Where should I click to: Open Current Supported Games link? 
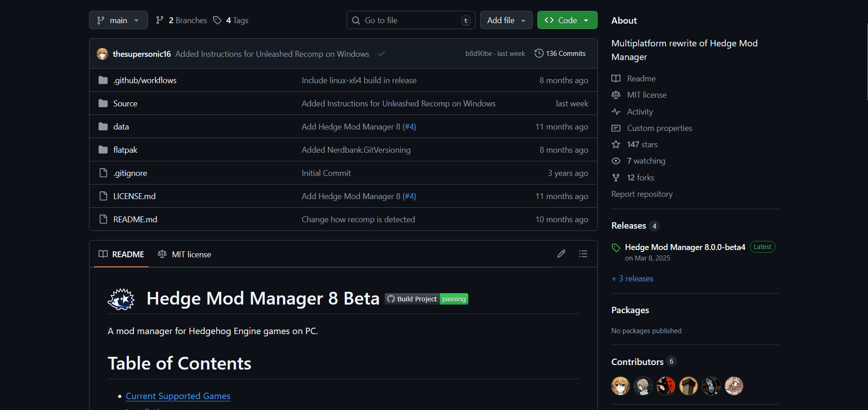coord(178,396)
